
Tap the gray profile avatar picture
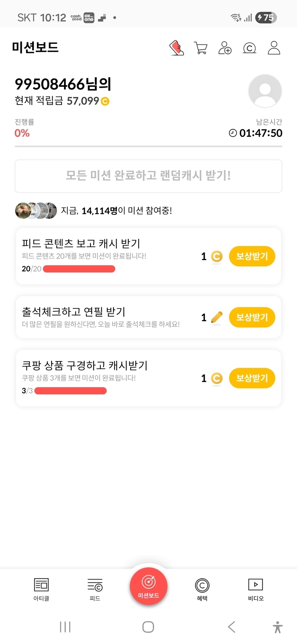tap(265, 91)
